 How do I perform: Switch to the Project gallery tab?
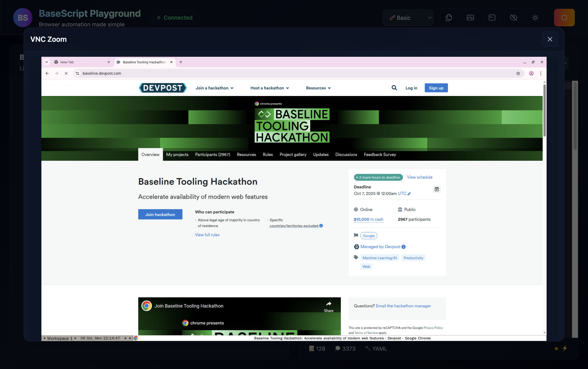pyautogui.click(x=293, y=155)
